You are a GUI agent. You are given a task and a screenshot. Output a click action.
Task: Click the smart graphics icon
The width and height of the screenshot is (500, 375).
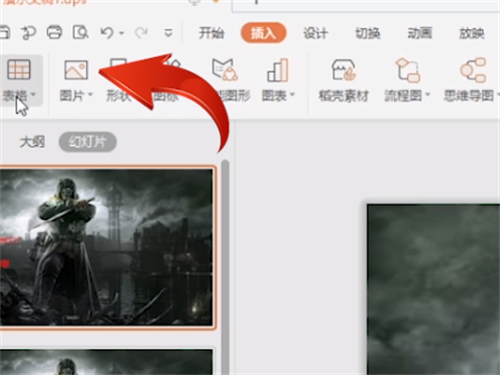[225, 69]
